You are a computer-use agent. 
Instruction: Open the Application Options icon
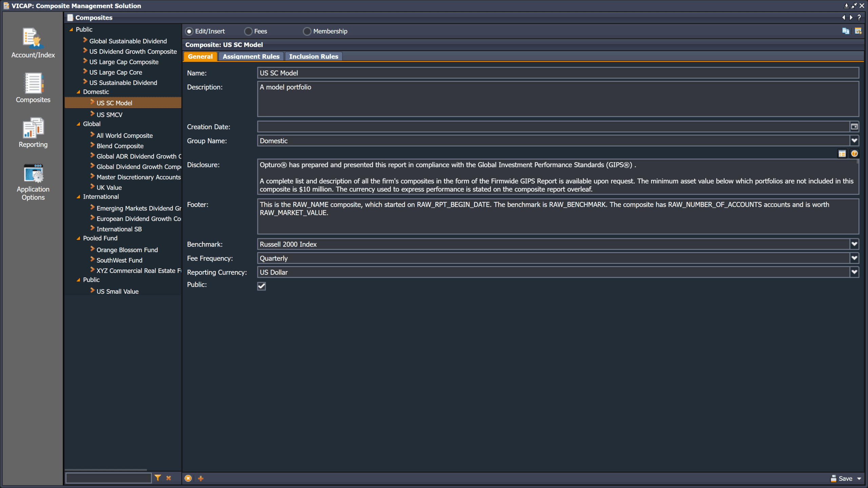[x=33, y=173]
